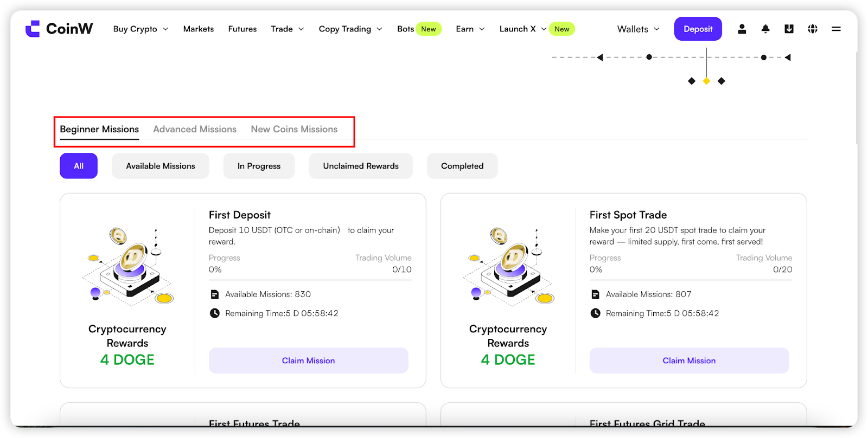Expand the Buy Crypto dropdown
868x438 pixels.
[141, 29]
